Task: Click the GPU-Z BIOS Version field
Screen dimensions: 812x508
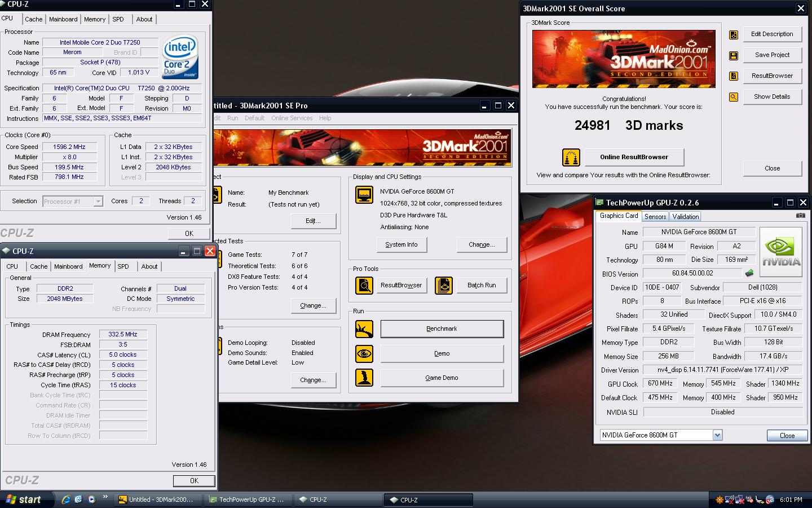Action: [692, 274]
